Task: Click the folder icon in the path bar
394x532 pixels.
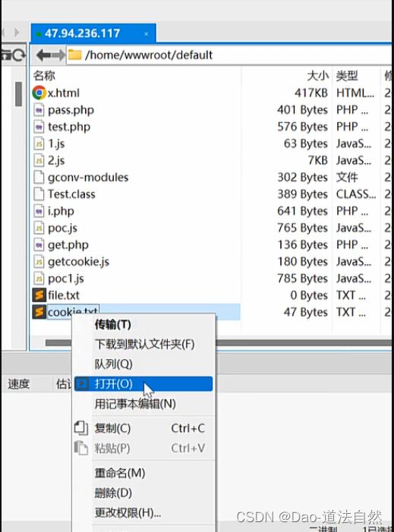Action: point(74,55)
